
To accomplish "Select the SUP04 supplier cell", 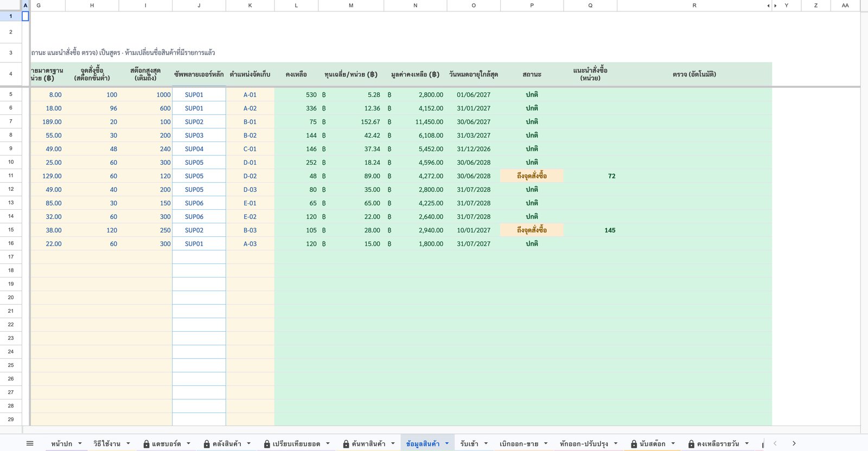I will [x=199, y=149].
